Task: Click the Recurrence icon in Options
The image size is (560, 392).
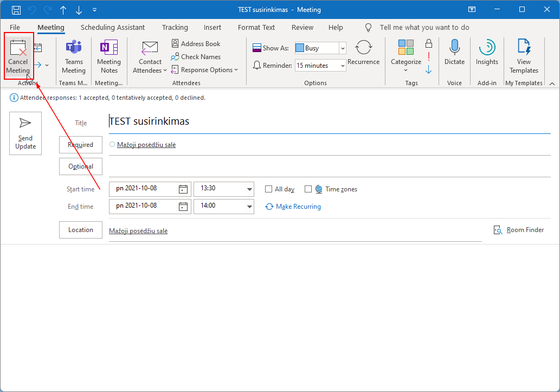Action: pos(363,48)
